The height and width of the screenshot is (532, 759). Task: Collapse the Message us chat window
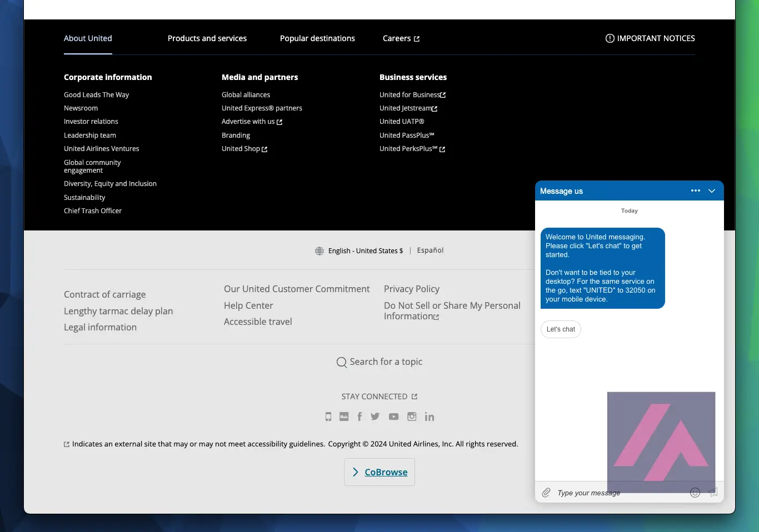(x=712, y=191)
